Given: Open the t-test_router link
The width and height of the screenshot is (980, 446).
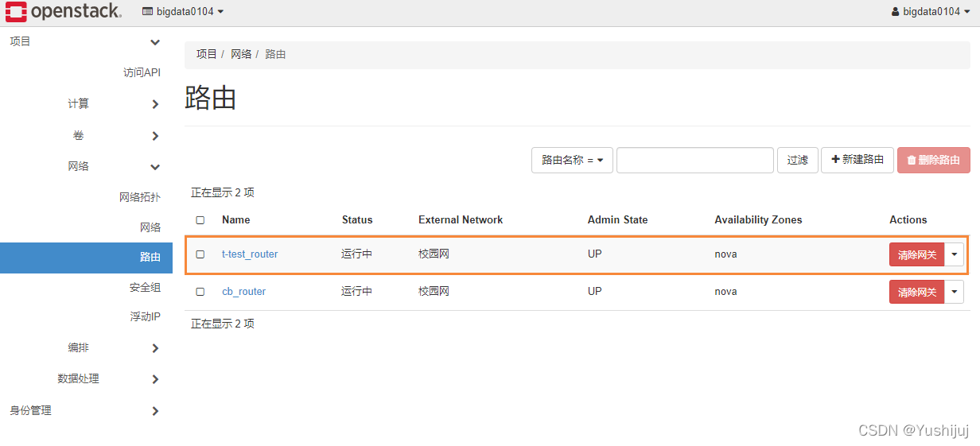Looking at the screenshot, I should coord(250,254).
